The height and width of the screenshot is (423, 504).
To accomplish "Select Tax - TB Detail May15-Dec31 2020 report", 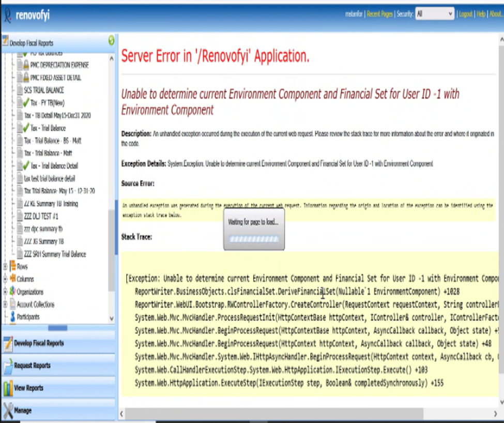I will (x=57, y=115).
